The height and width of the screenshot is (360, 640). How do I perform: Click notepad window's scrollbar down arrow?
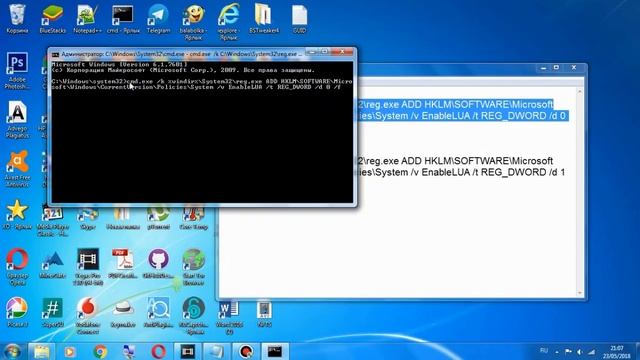580,293
